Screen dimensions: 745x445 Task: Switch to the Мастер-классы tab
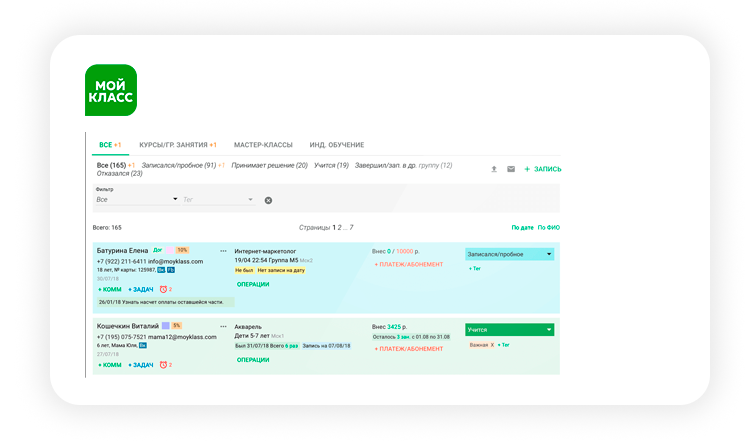[x=256, y=145]
